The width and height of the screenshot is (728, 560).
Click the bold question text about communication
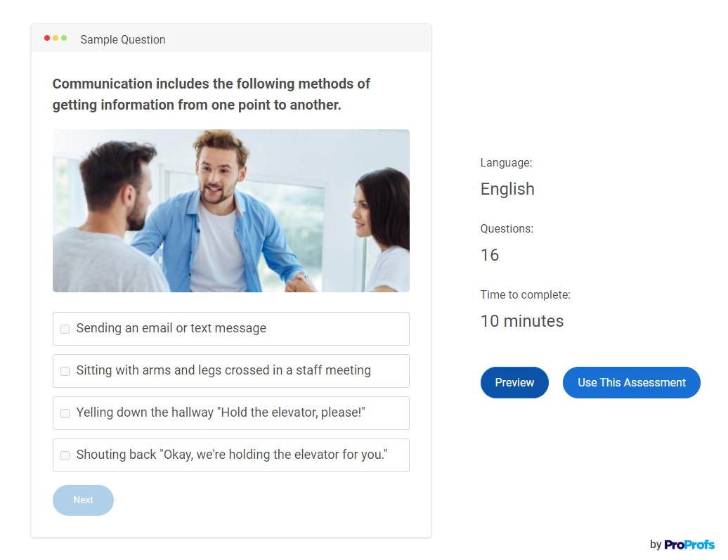(x=211, y=94)
